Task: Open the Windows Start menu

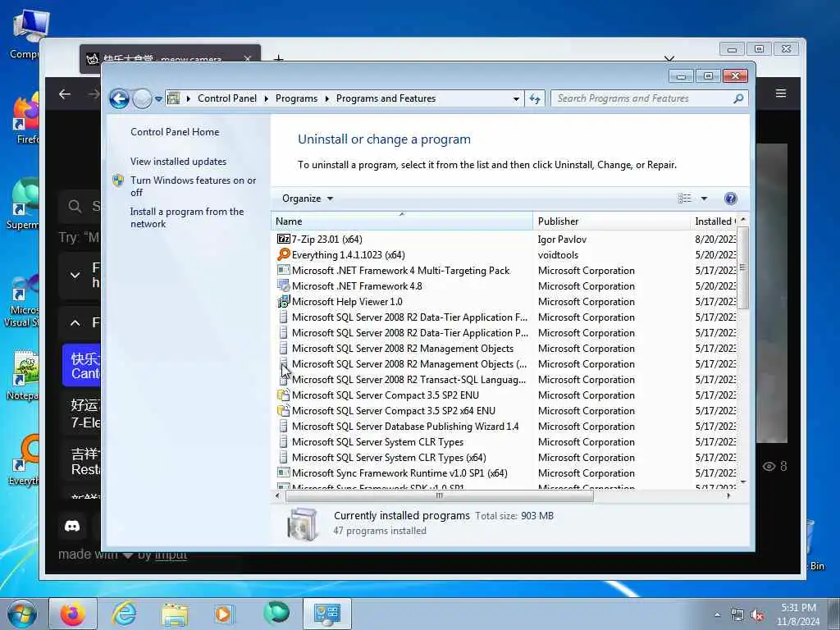Action: point(22,614)
